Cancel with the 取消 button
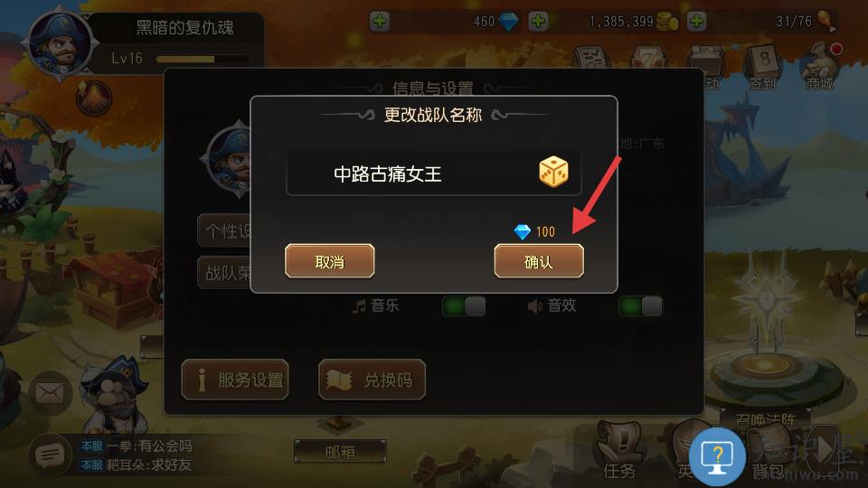868x488 pixels. point(329,261)
